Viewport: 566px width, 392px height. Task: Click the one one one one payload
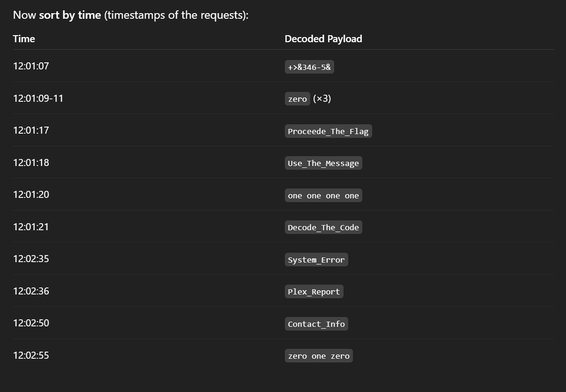click(323, 196)
